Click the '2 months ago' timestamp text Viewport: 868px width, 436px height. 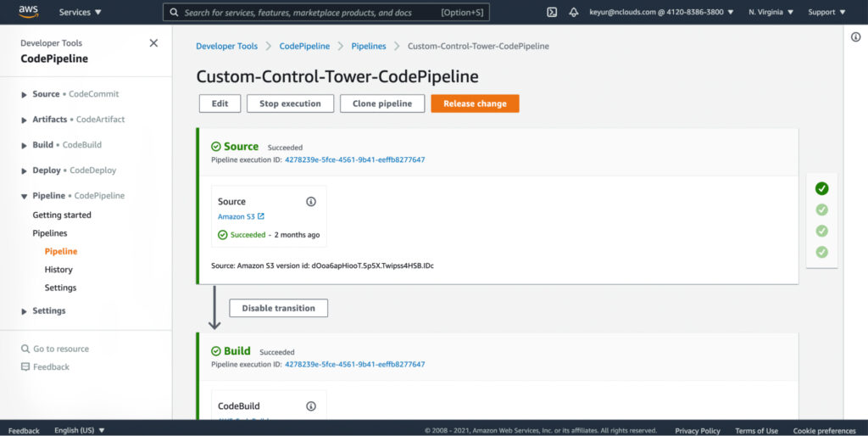[x=297, y=235]
